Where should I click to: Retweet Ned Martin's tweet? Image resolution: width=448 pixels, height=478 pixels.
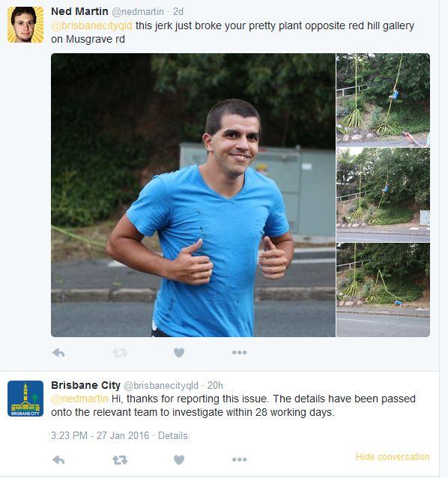pyautogui.click(x=120, y=353)
